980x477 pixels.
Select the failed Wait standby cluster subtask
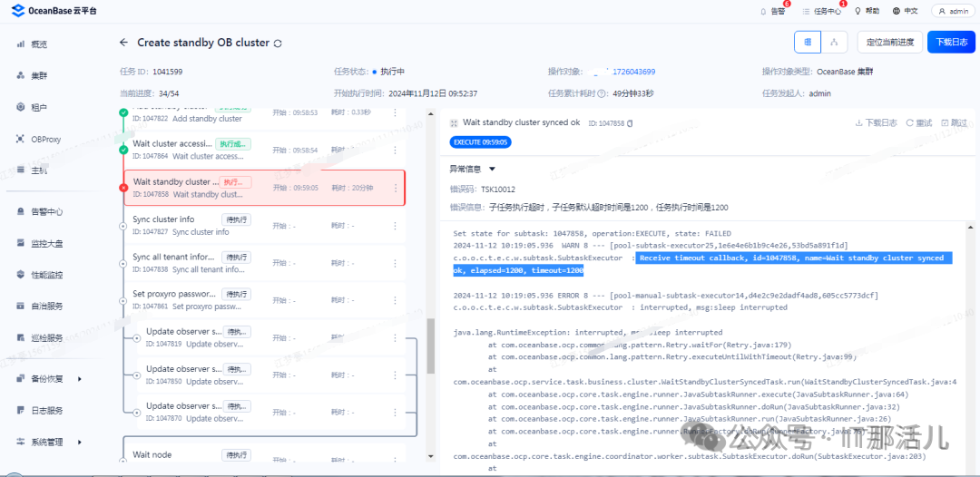click(x=264, y=188)
